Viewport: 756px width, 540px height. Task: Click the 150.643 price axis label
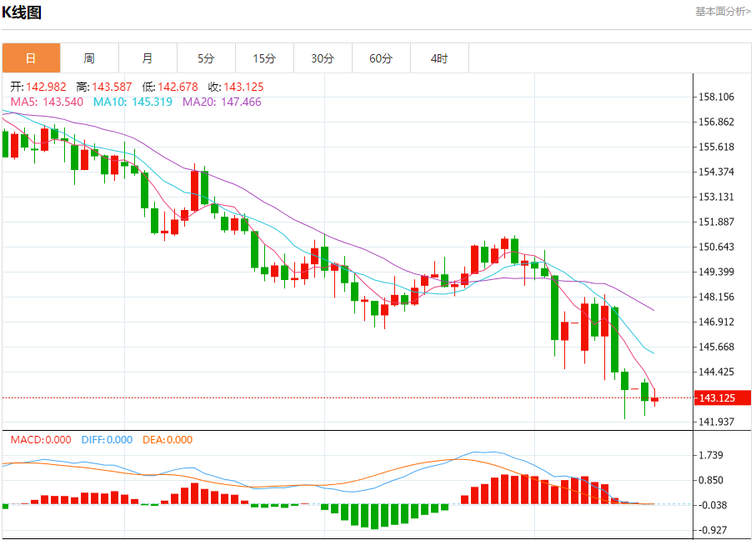click(x=717, y=247)
